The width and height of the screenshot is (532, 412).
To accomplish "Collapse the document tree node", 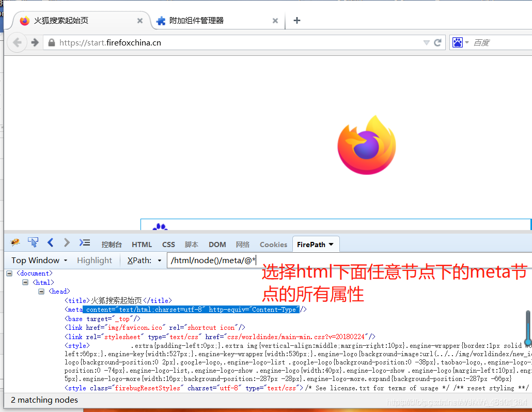I will click(9, 273).
